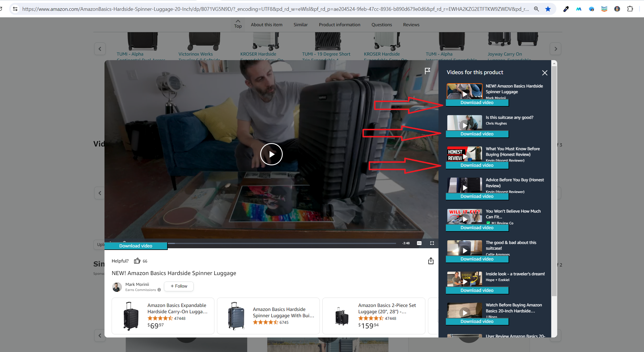Go to the About this item section

(266, 25)
